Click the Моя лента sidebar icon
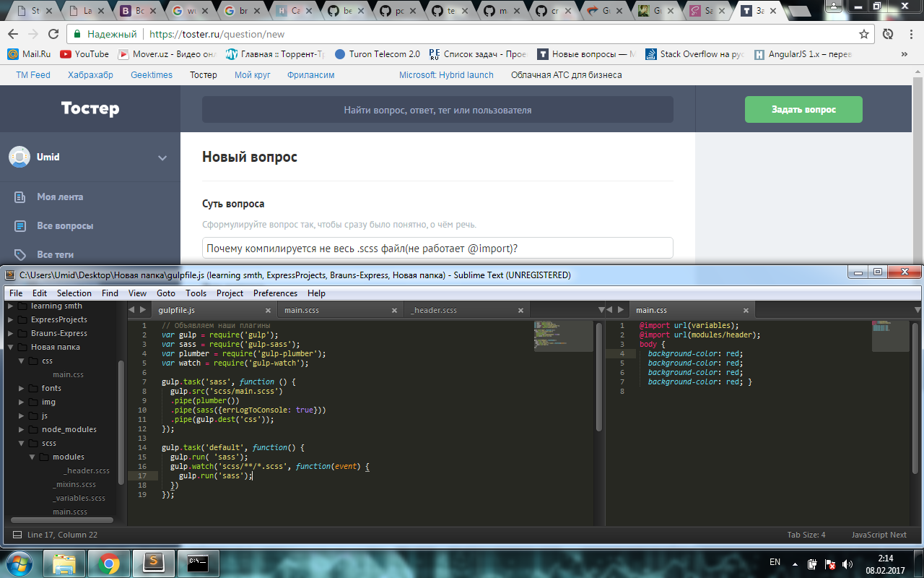This screenshot has width=924, height=578. (x=21, y=197)
